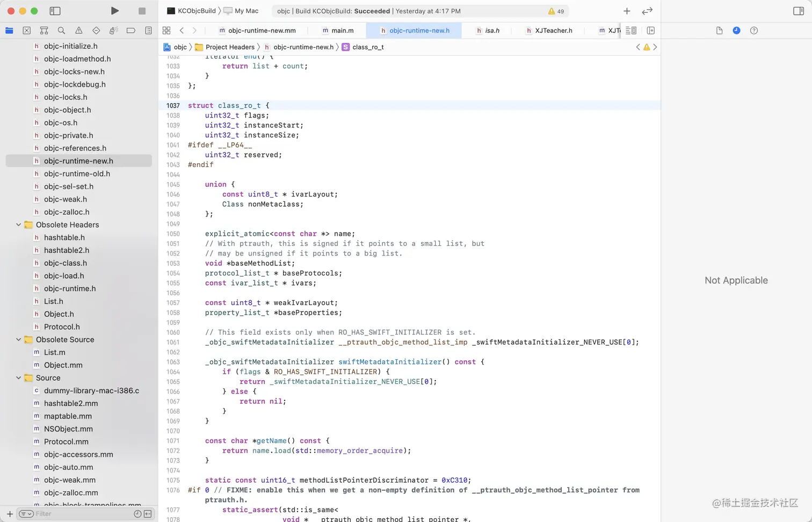Screen dimensions: 812x522
Task: Stop the running build
Action: coord(142,11)
